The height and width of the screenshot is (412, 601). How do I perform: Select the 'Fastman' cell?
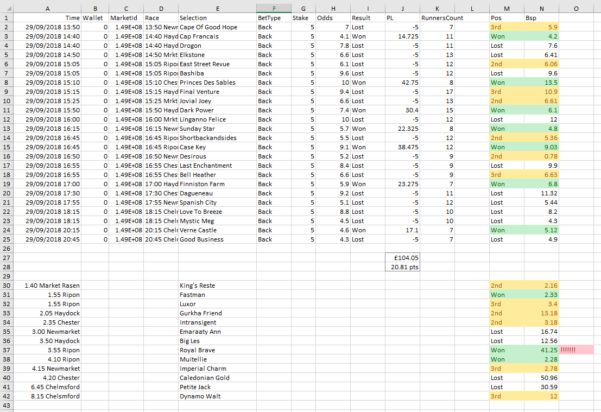pos(217,294)
